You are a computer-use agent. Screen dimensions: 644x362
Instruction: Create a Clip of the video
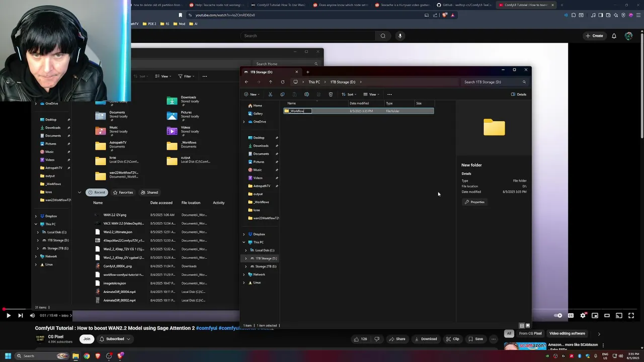click(x=452, y=339)
